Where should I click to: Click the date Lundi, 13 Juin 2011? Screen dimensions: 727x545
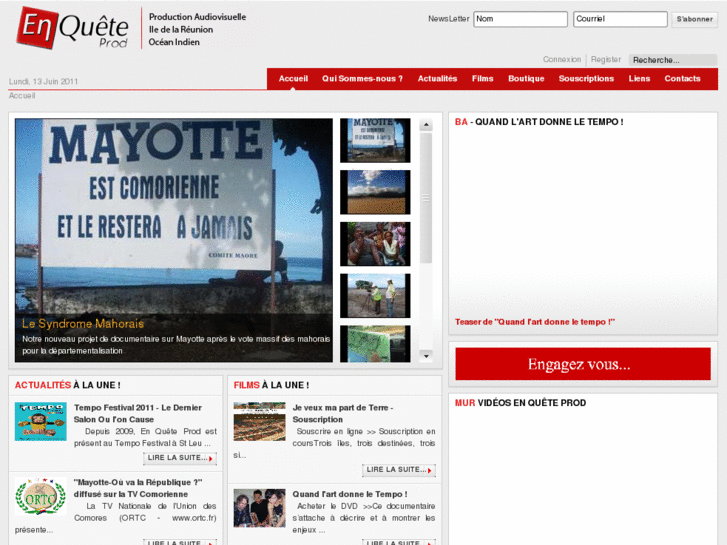point(43,82)
